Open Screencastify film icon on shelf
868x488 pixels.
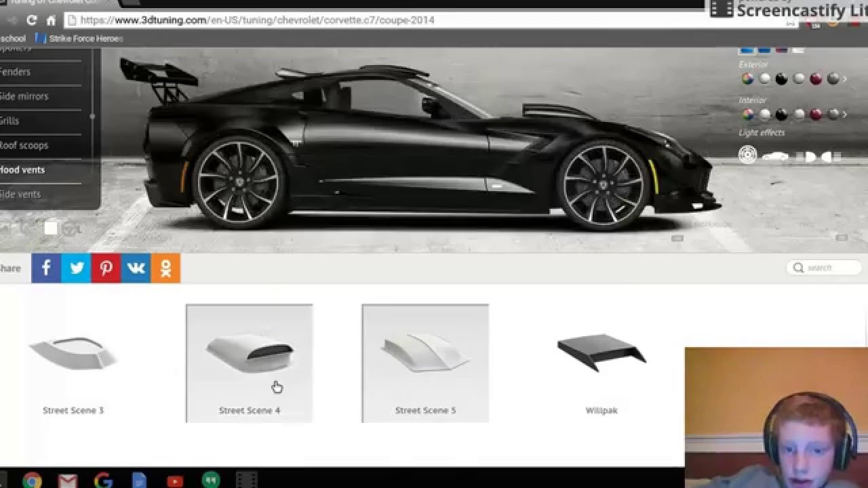click(x=247, y=481)
